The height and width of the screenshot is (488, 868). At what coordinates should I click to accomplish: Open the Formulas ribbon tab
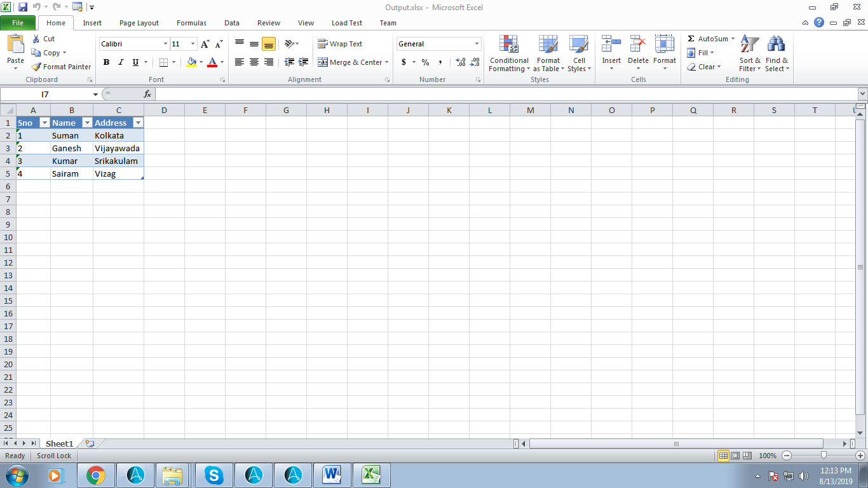(x=191, y=23)
